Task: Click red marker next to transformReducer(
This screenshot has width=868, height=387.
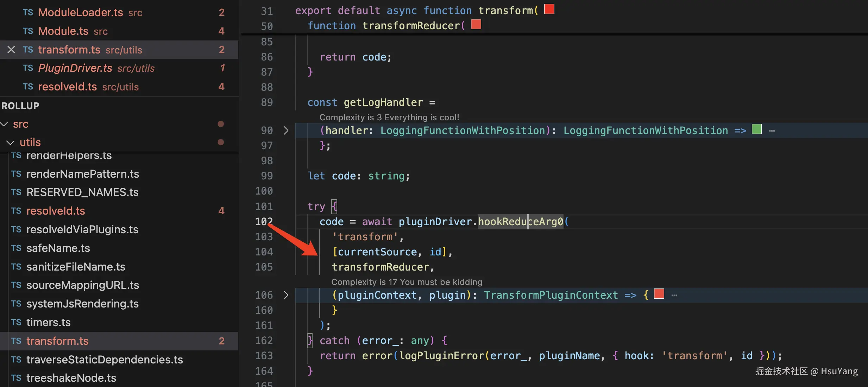Action: click(476, 24)
